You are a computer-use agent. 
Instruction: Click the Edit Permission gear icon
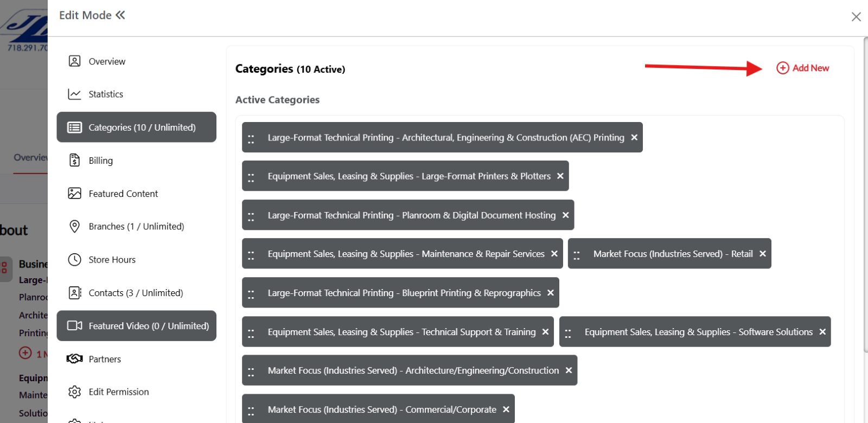75,392
